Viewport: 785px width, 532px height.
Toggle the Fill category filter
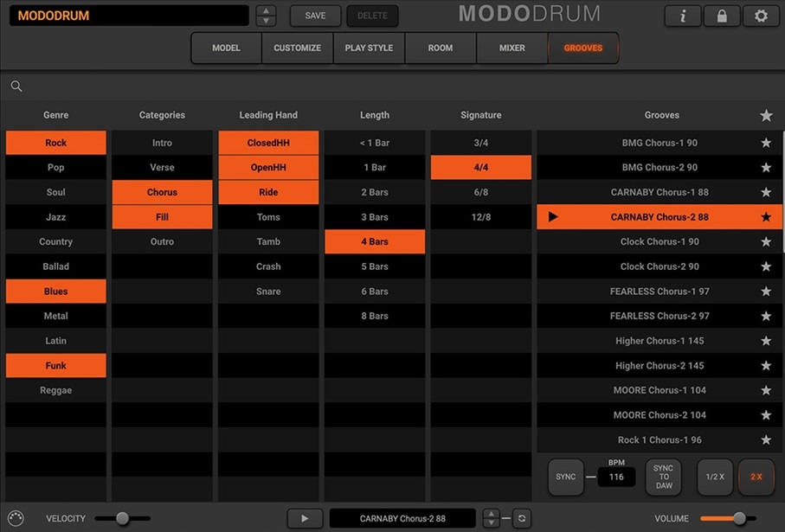pos(162,217)
